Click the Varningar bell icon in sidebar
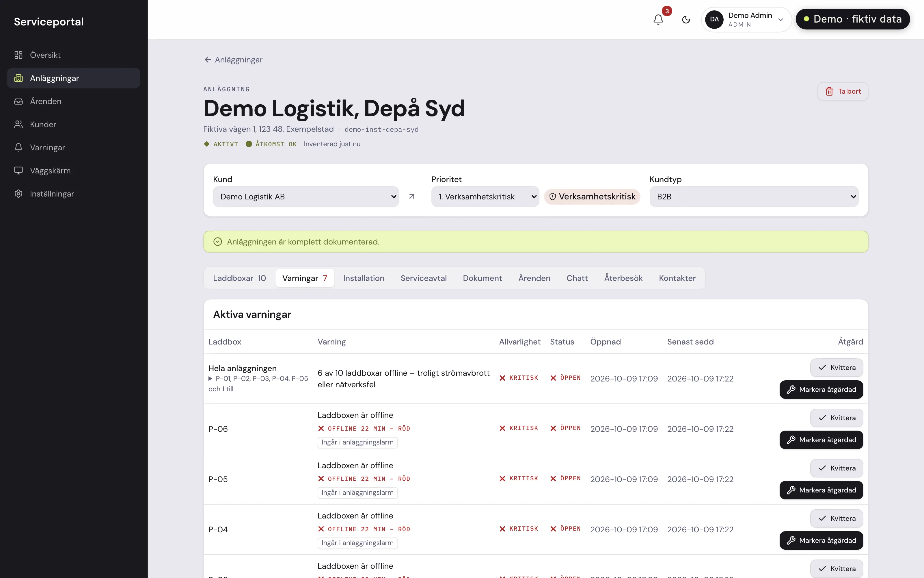924x578 pixels. (18, 148)
